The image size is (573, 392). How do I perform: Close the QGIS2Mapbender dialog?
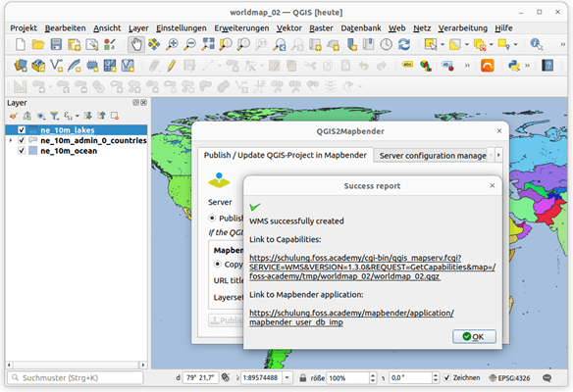499,130
